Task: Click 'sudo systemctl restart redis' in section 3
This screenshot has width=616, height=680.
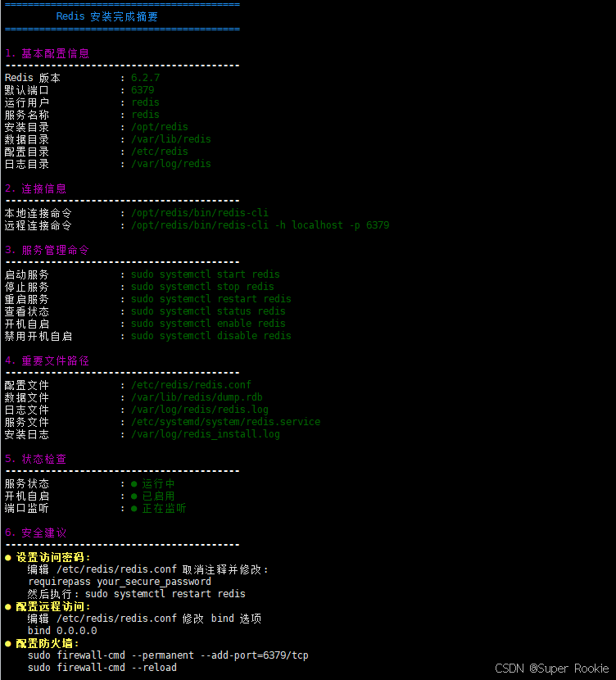Action: (x=211, y=299)
